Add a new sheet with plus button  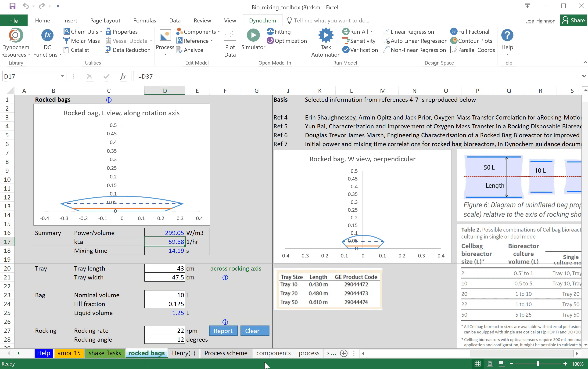click(344, 353)
